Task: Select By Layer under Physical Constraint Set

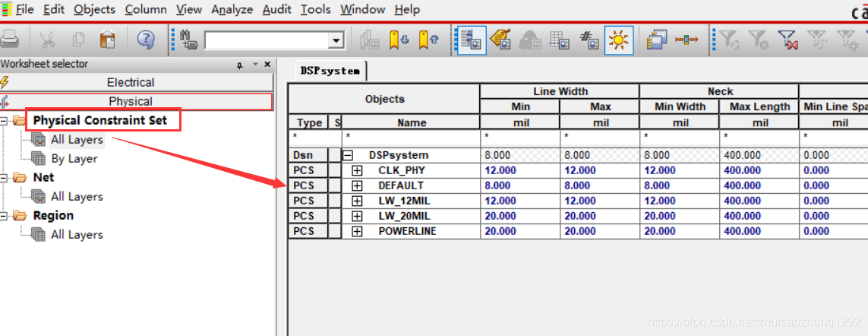Action: click(74, 159)
